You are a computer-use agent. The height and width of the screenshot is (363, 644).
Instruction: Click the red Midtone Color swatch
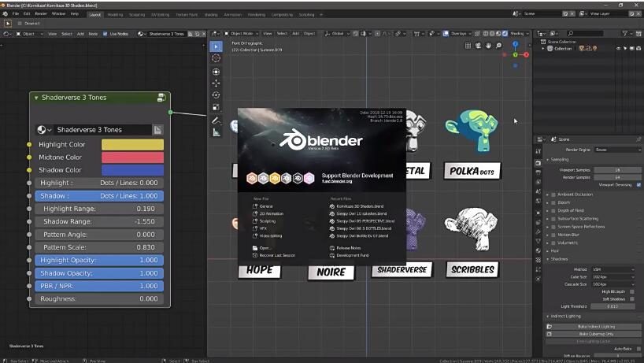(132, 157)
